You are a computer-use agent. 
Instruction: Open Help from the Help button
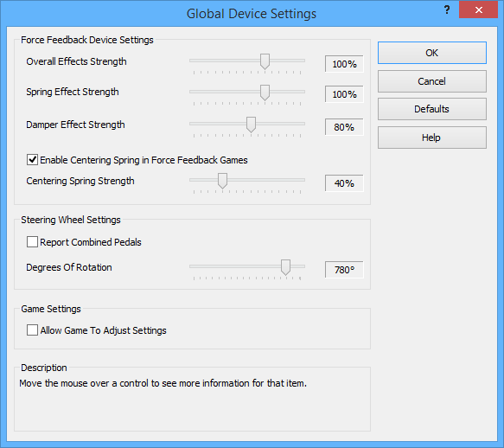pyautogui.click(x=432, y=138)
